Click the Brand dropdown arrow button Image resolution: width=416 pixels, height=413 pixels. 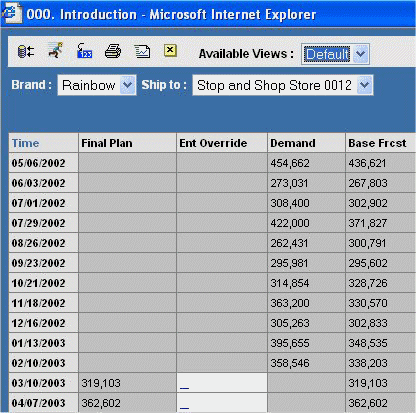tap(127, 85)
